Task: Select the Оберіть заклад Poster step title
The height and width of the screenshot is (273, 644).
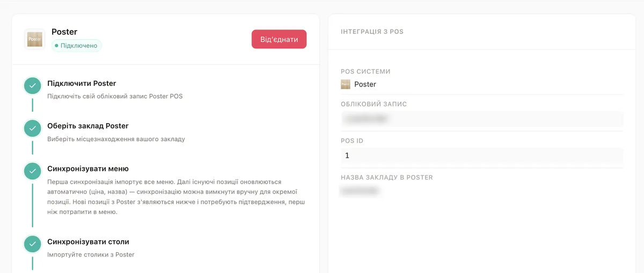Action: tap(88, 126)
